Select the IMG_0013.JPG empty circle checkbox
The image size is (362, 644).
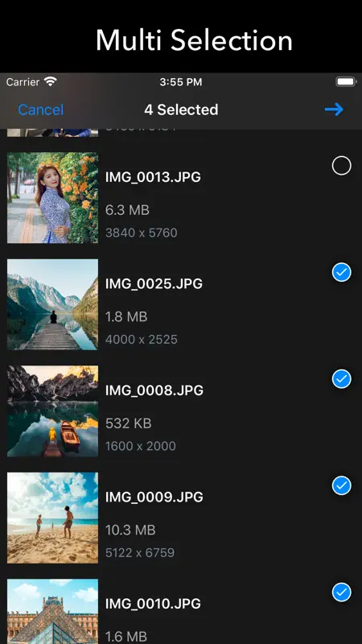pos(341,166)
